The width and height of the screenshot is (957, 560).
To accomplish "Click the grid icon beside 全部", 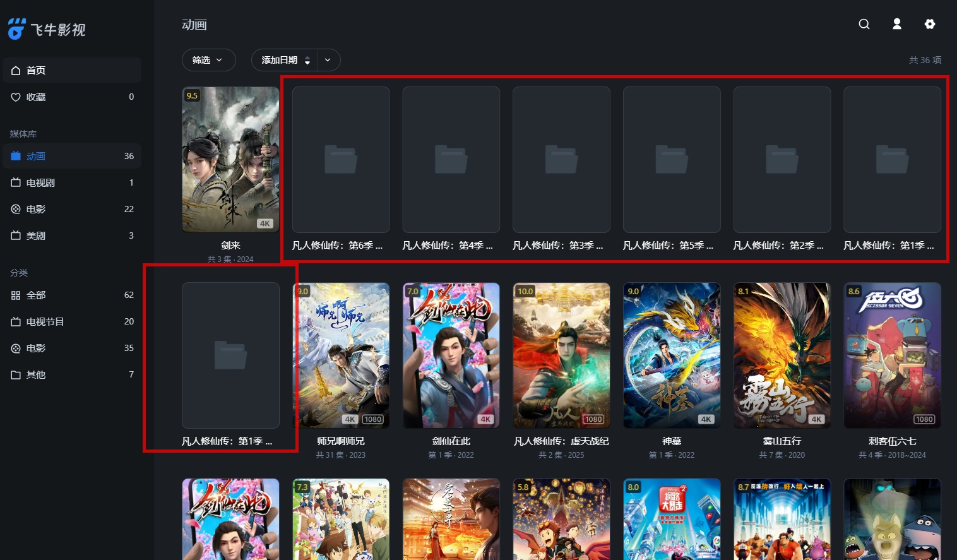I will point(16,295).
